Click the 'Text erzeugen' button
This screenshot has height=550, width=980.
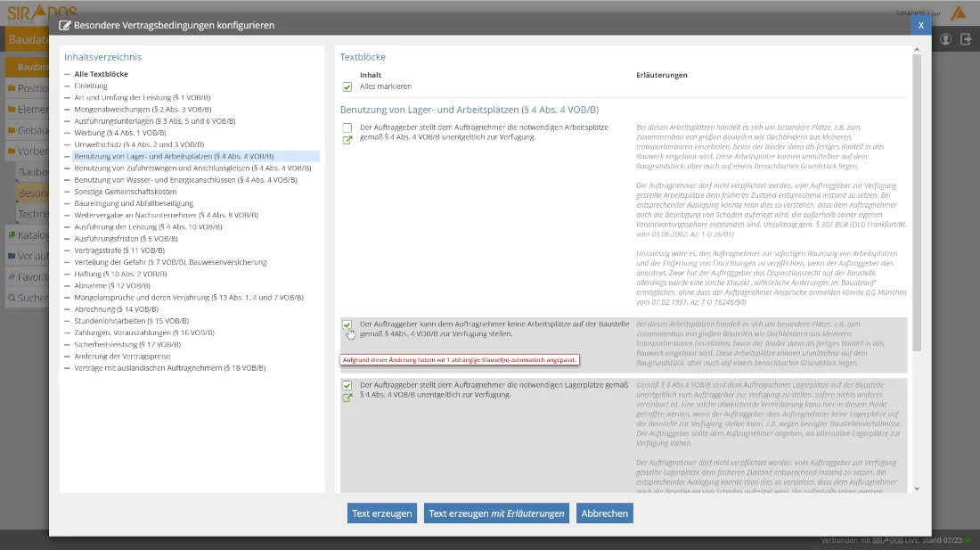pyautogui.click(x=382, y=513)
